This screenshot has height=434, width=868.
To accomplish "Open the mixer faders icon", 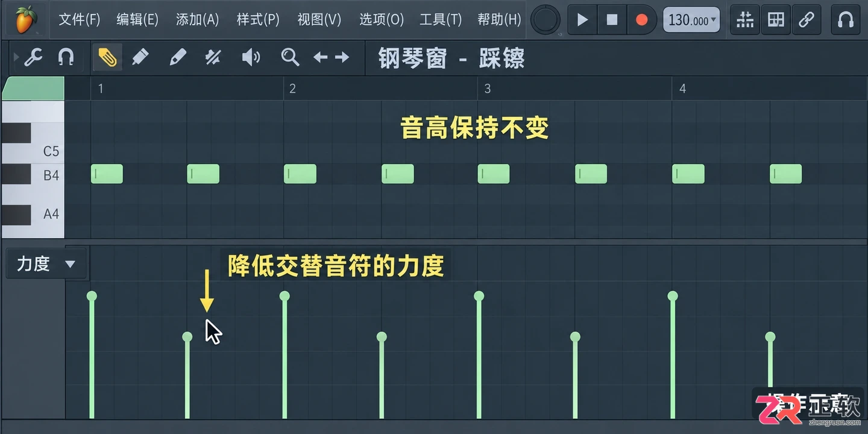I will (x=745, y=20).
